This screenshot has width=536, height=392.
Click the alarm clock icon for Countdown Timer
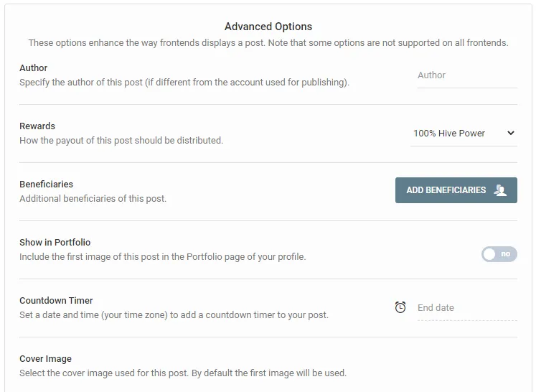click(400, 307)
